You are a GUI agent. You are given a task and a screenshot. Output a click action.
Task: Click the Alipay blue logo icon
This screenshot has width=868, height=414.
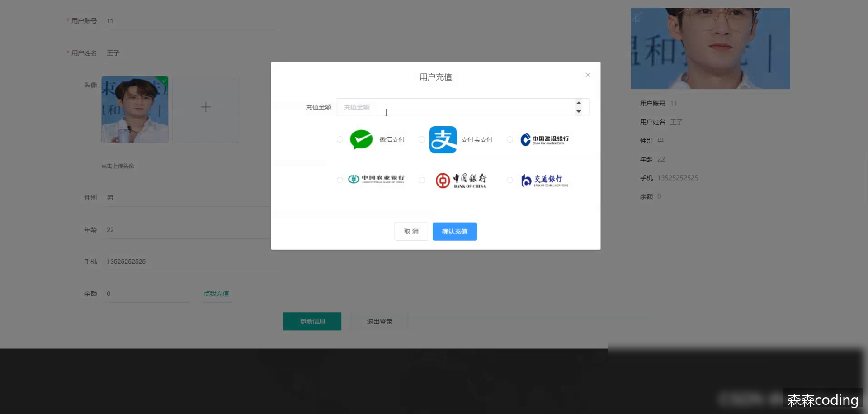[443, 140]
